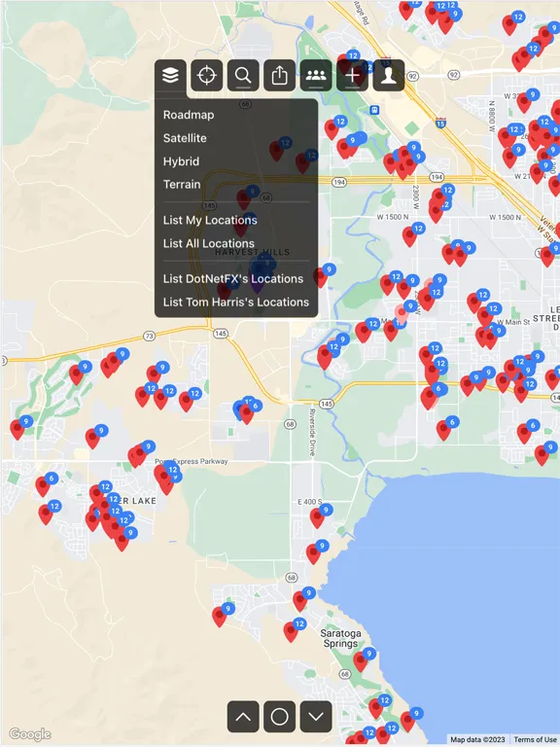Tap the circle button in bottom bar
560x747 pixels.
[280, 717]
